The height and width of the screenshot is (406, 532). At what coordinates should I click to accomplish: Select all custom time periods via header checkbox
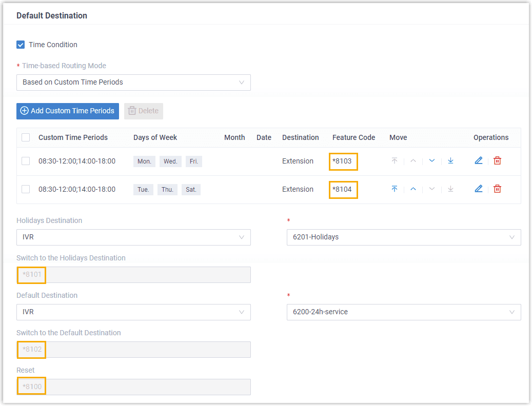(25, 137)
